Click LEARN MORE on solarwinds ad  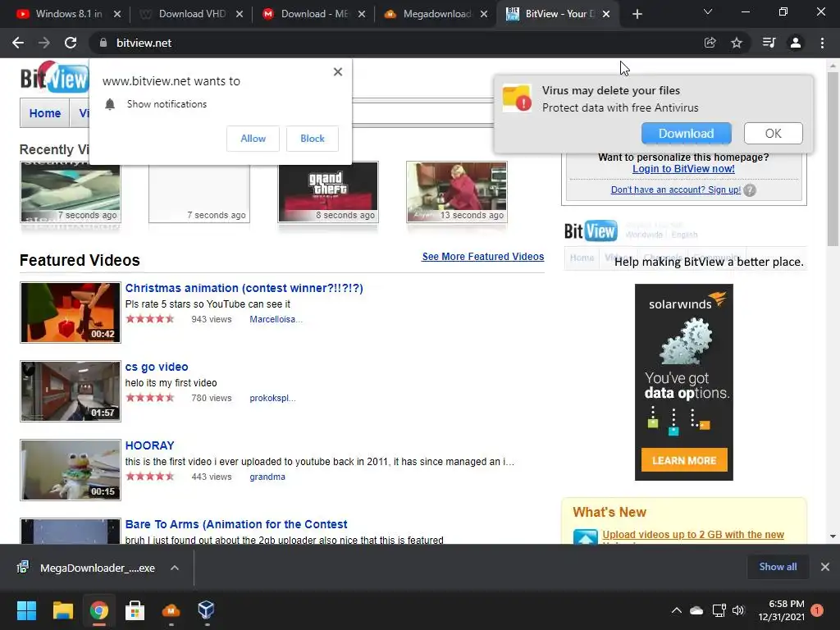(x=684, y=460)
